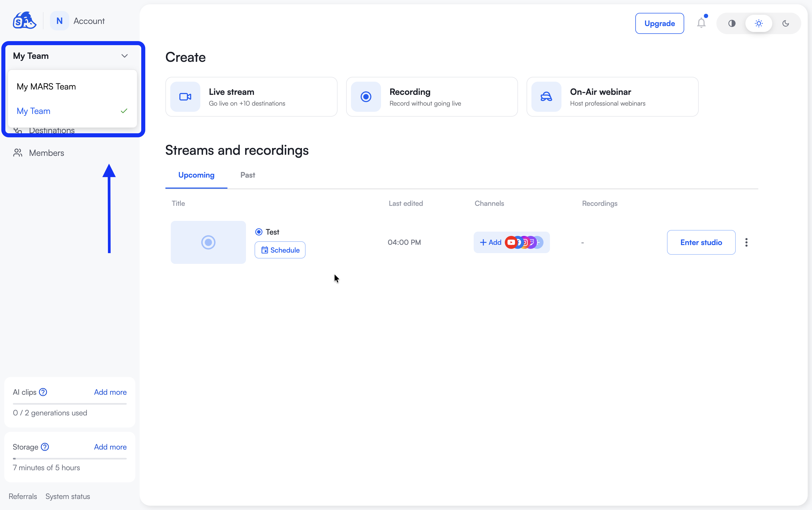Click the Storage usage bar
Viewport: 812px width, 510px height.
(70, 459)
